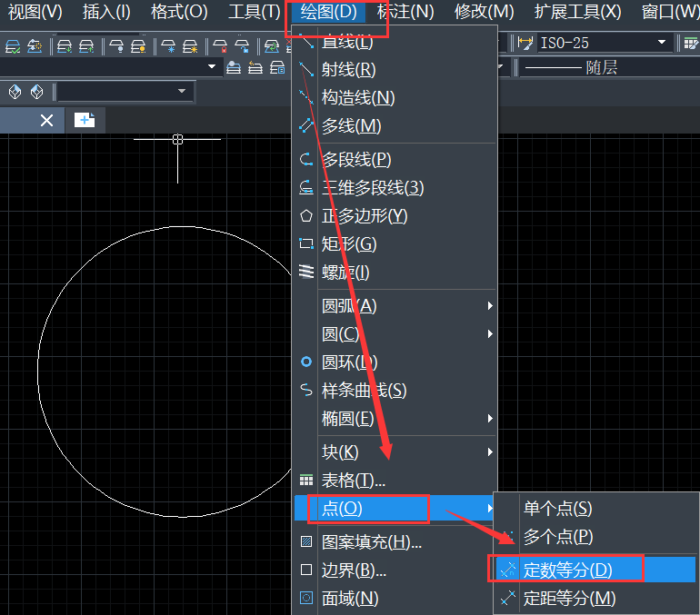Create a new drawing tab with plus icon
This screenshot has width=700, height=615.
pos(85,120)
